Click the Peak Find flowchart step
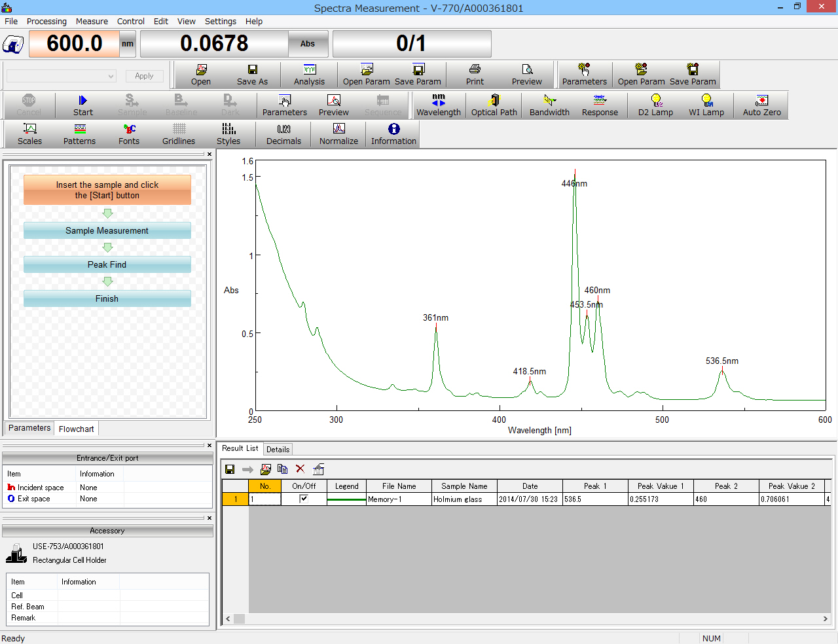This screenshot has height=644, width=838. point(107,264)
